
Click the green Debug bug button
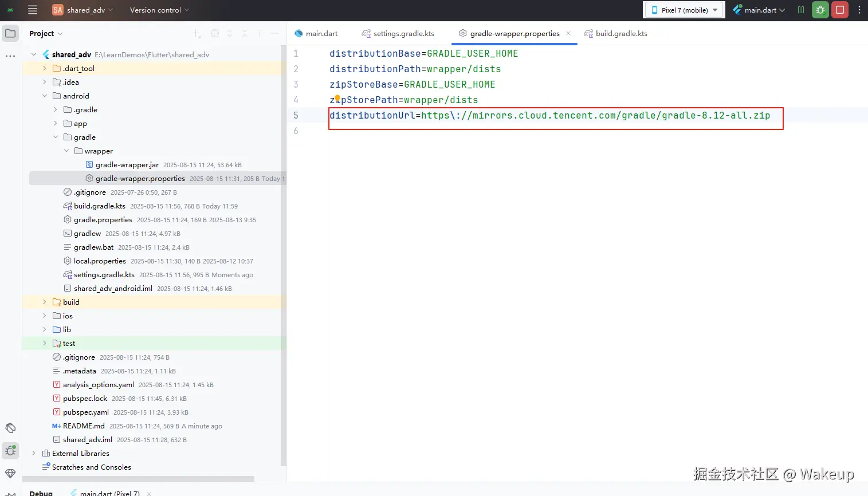click(x=820, y=10)
